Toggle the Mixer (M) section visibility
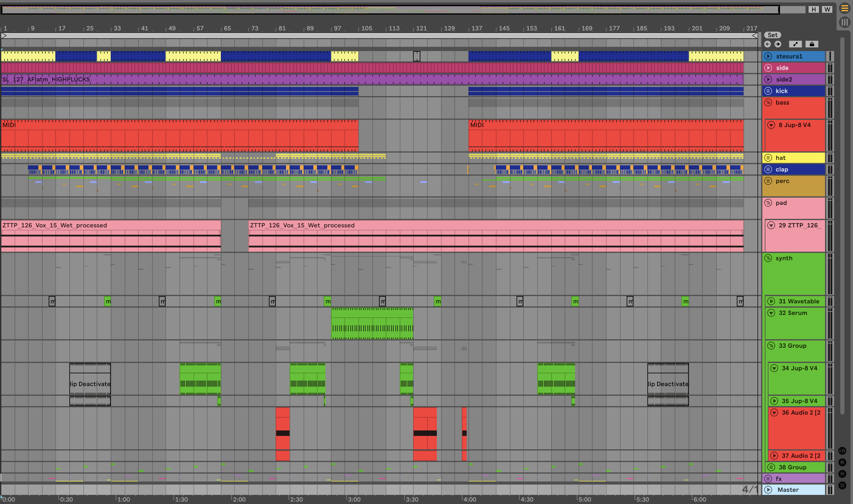 pos(842,474)
